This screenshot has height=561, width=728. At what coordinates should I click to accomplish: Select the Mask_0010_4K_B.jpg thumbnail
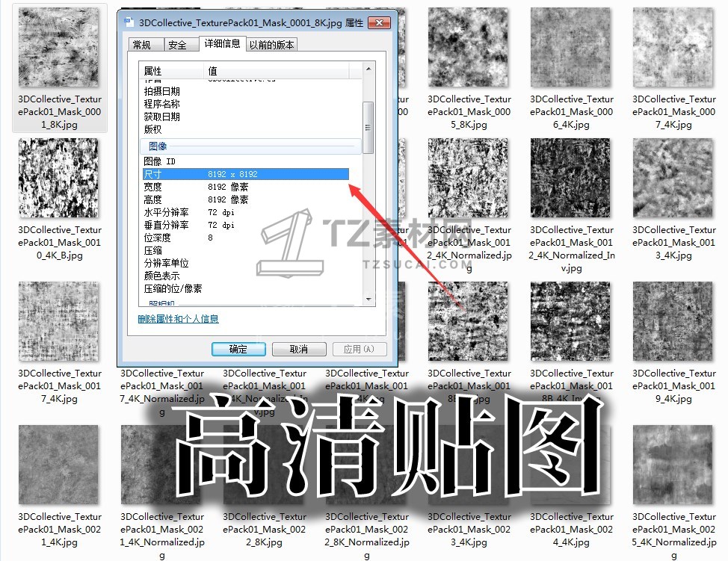[58, 178]
